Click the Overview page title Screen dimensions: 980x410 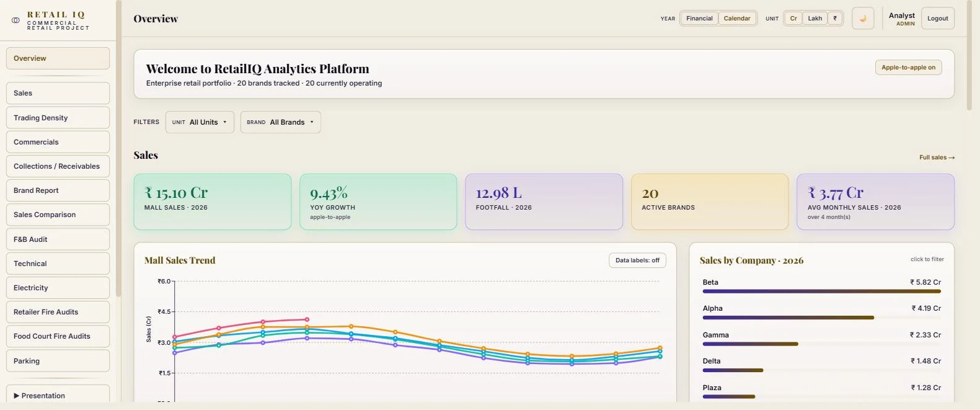point(156,19)
